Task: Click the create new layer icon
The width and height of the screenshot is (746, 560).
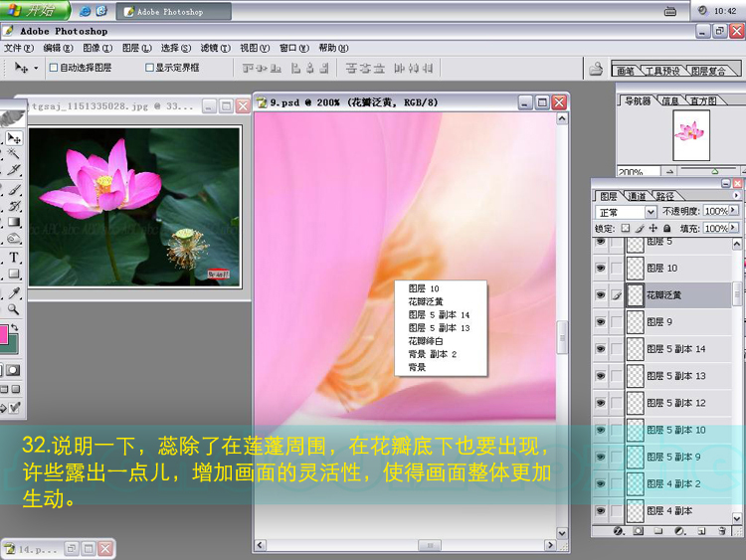Action: (702, 531)
